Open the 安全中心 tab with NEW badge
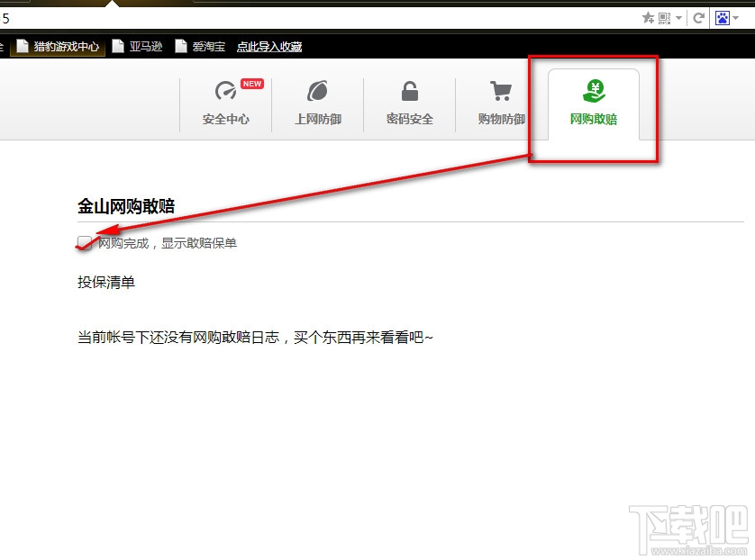Viewport: 755px width, 560px height. click(225, 104)
